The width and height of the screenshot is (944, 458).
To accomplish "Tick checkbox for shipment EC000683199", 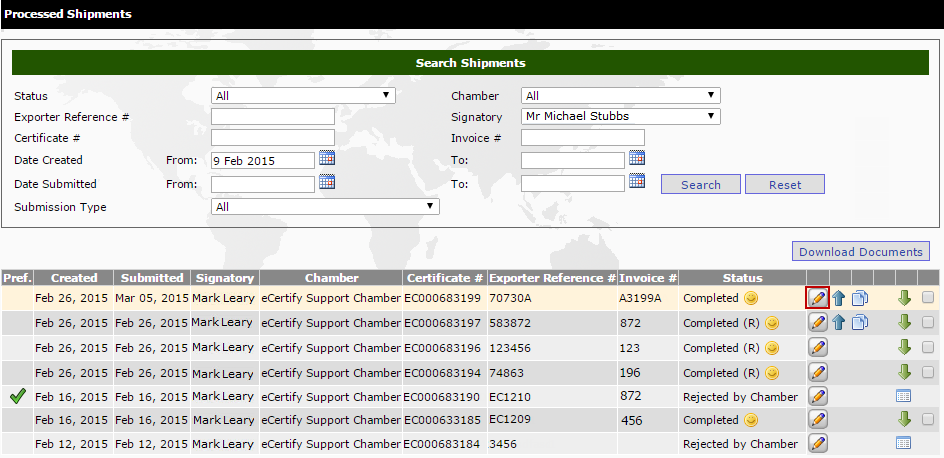I will tap(929, 297).
